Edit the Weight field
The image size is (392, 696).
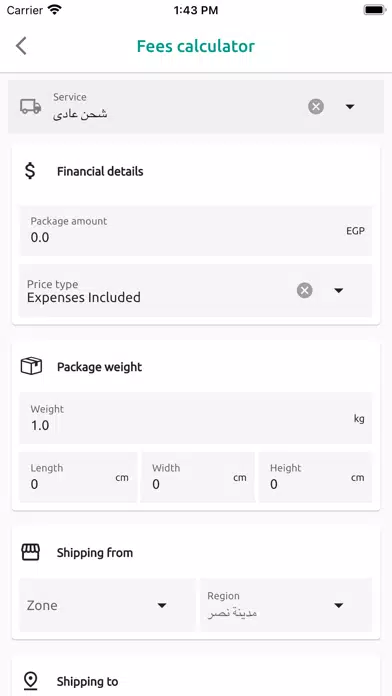pos(196,418)
